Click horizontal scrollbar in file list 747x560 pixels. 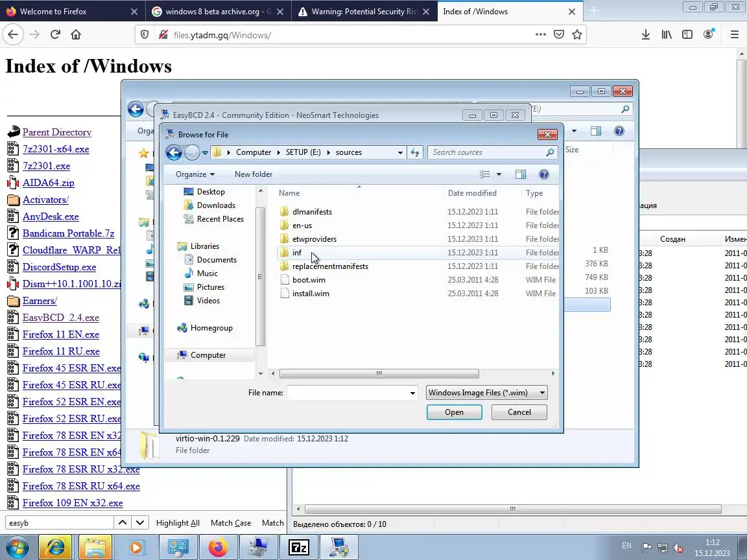[x=379, y=373]
